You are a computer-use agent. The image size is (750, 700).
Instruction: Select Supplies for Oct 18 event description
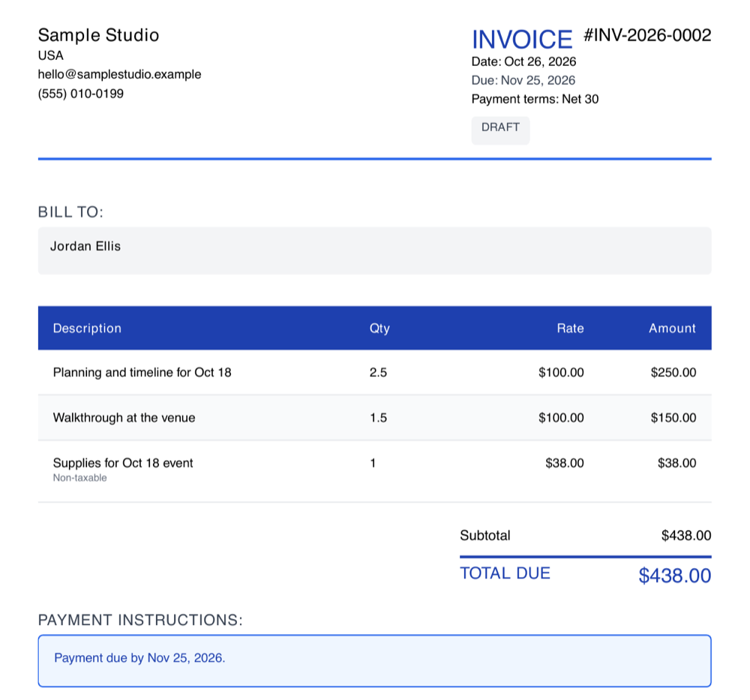click(123, 463)
